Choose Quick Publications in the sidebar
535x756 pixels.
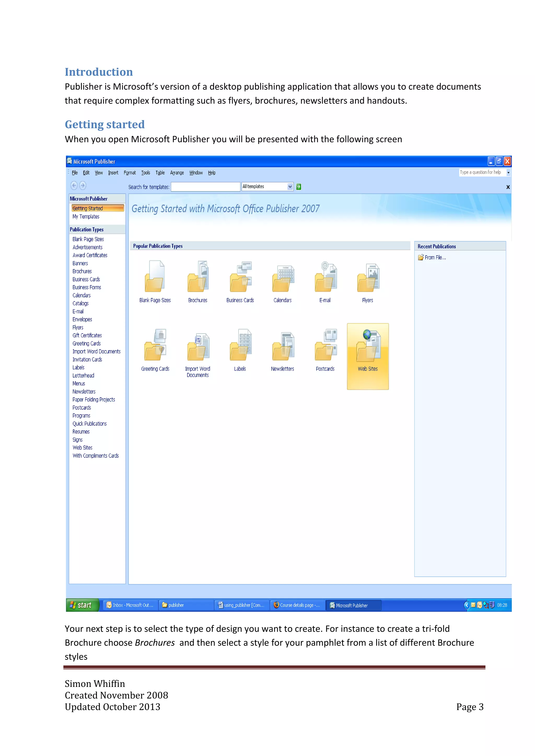[90, 423]
